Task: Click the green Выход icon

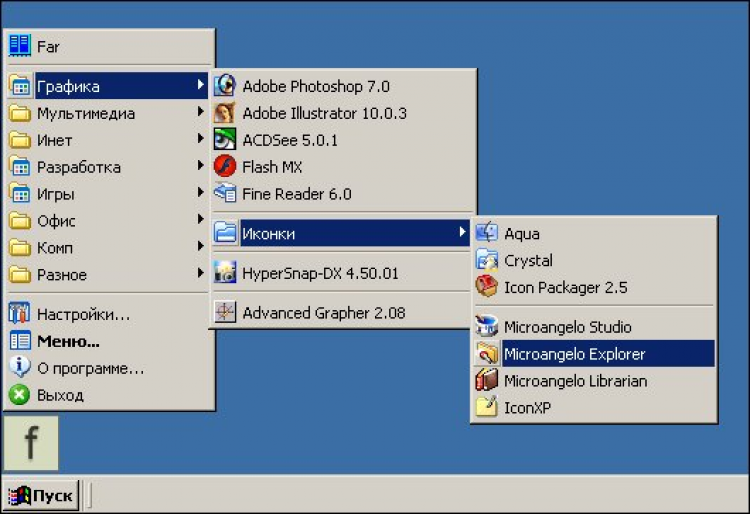Action: point(20,394)
